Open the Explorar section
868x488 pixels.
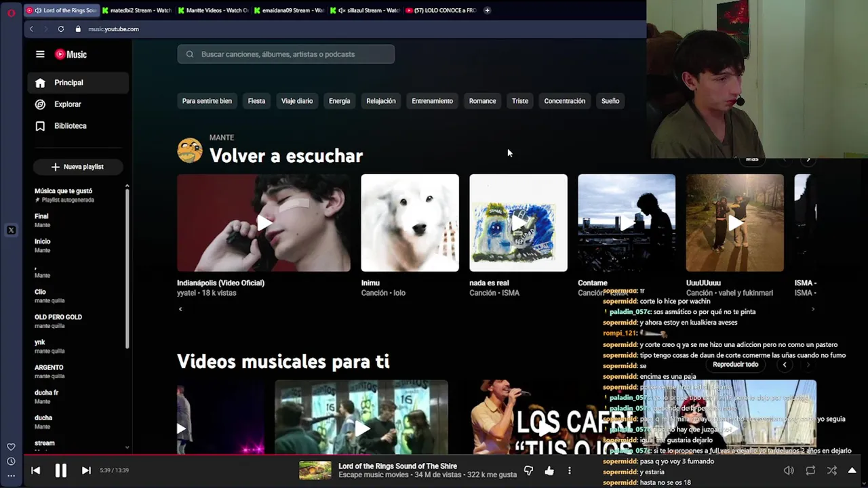(78, 104)
